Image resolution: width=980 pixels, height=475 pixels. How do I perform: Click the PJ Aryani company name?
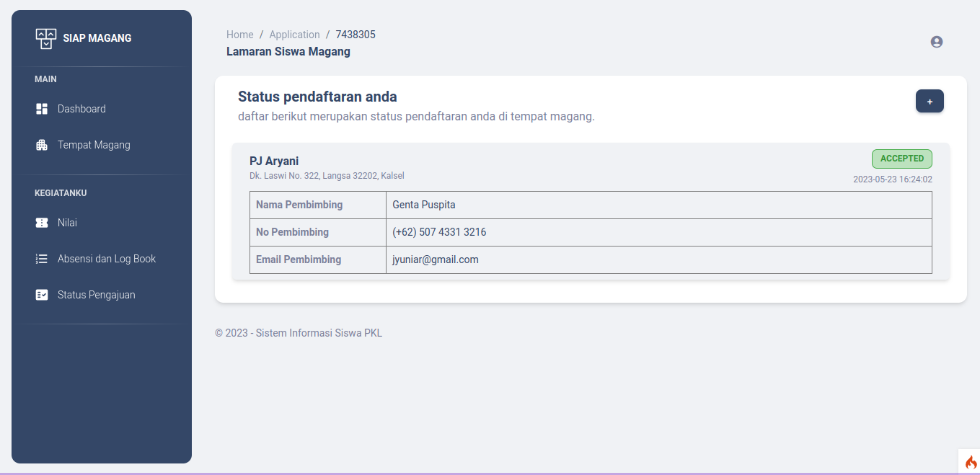(274, 161)
